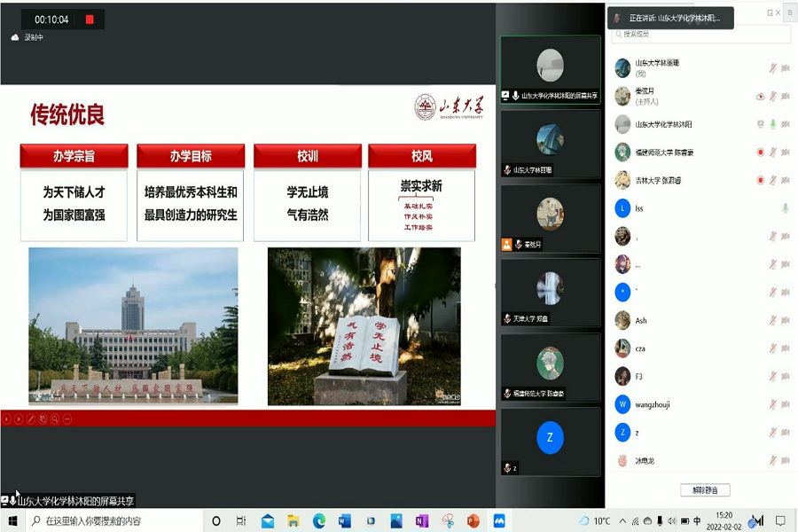The height and width of the screenshot is (532, 798).
Task: Open Microsoft Edge from the taskbar
Action: click(319, 520)
